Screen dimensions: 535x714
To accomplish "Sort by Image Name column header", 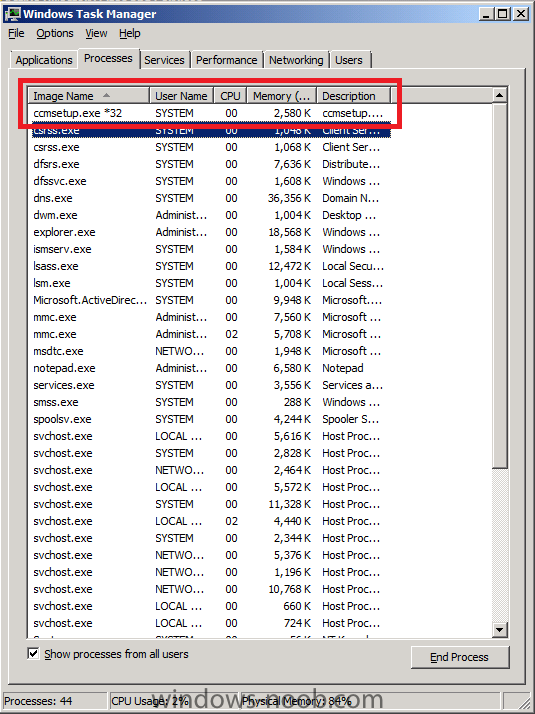I will point(89,96).
